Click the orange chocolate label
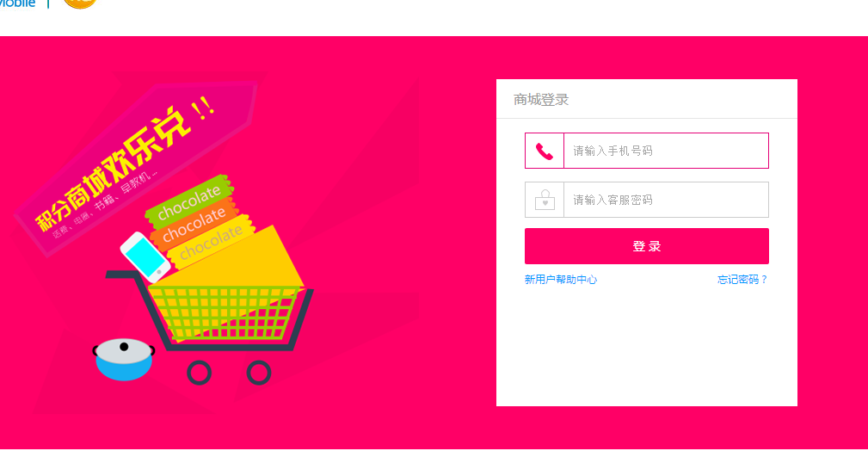Screen dimensions: 868x451 pyautogui.click(x=195, y=225)
